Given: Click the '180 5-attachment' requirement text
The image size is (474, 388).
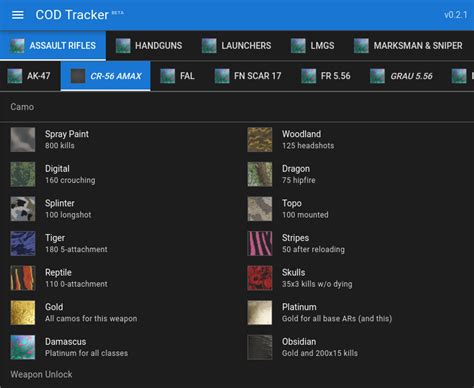Looking at the screenshot, I should (x=76, y=249).
